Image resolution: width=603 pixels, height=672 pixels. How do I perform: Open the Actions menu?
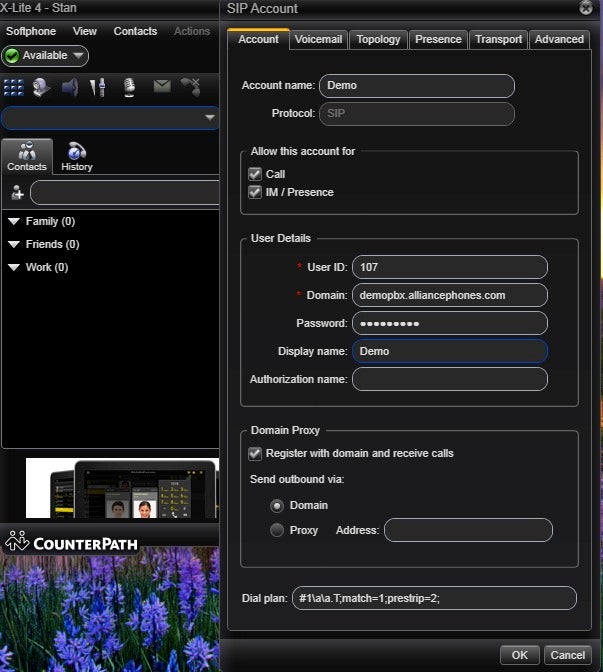coord(192,31)
